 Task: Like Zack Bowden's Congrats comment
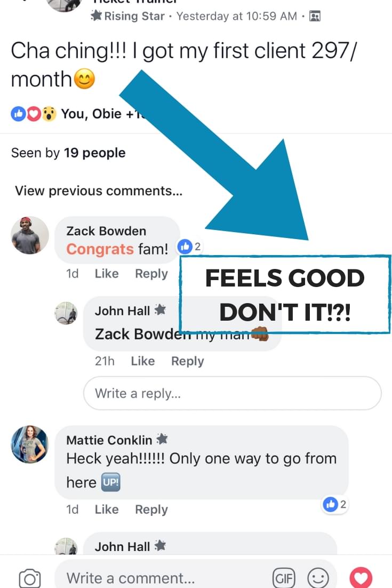[x=107, y=274]
